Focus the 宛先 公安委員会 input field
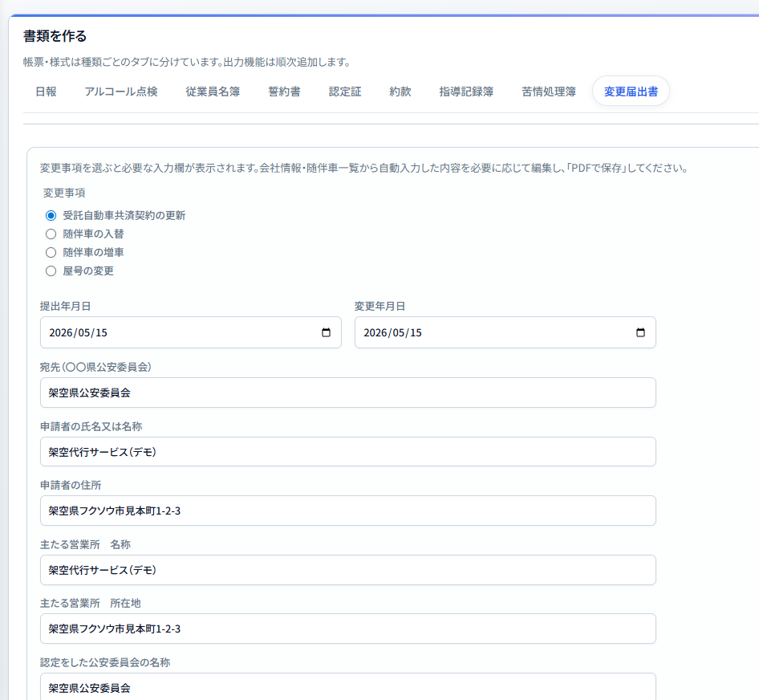 [x=348, y=393]
